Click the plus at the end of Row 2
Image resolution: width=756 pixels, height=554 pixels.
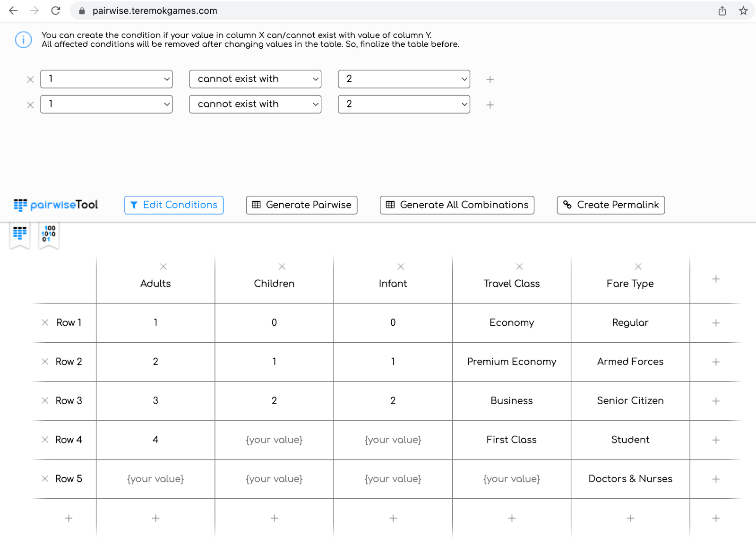click(x=716, y=362)
